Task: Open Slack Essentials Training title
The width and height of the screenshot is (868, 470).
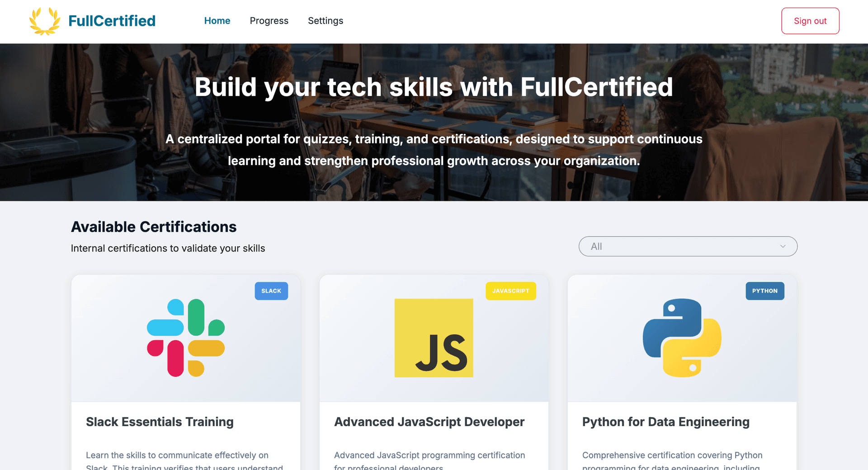Action: click(x=160, y=422)
